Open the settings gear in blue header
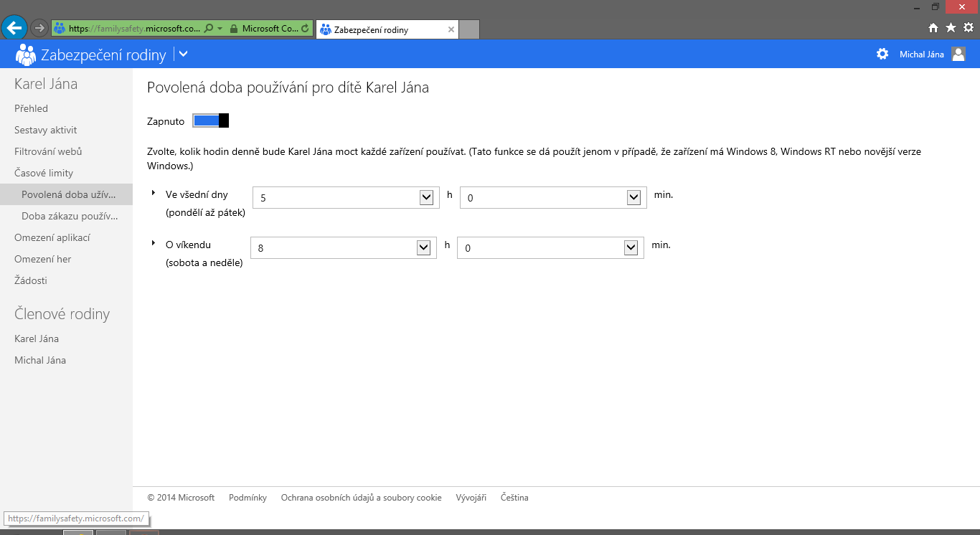980x535 pixels. [x=882, y=54]
